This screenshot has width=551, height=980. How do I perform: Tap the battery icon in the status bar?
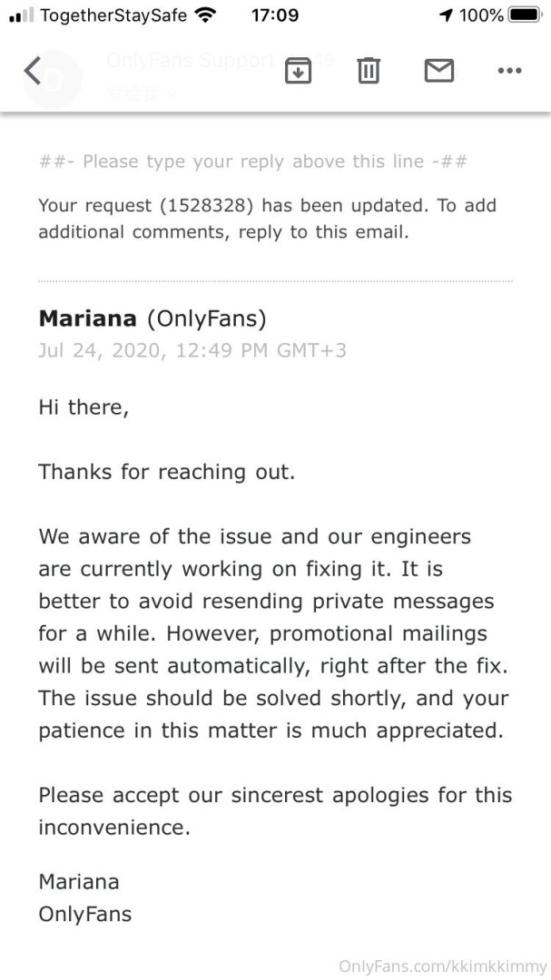pos(525,15)
